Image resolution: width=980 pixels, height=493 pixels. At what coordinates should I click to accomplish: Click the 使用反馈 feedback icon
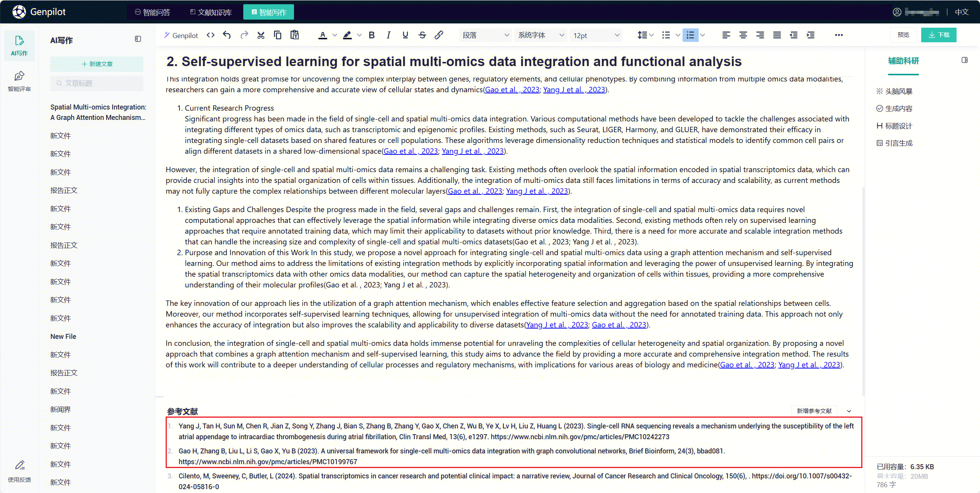point(20,471)
